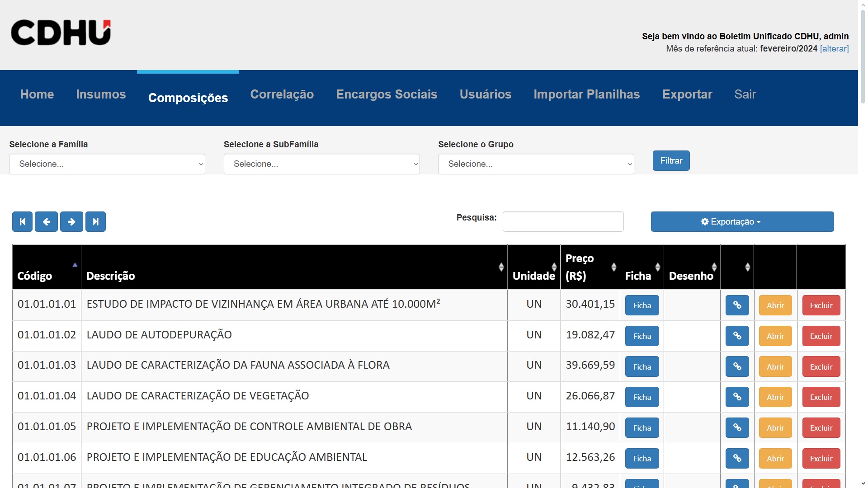Viewport: 868px width, 488px height.
Task: Click the previous page arrow button
Action: pyautogui.click(x=46, y=222)
